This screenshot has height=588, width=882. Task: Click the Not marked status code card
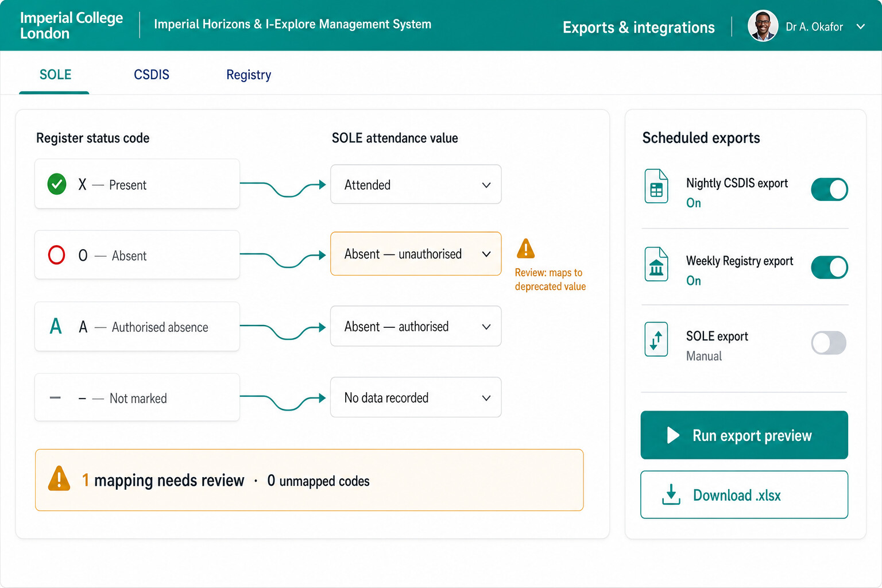137,397
